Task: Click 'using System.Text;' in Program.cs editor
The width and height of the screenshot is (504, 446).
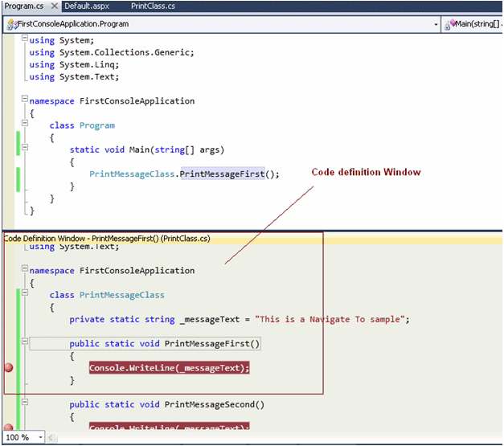Action: click(x=74, y=77)
